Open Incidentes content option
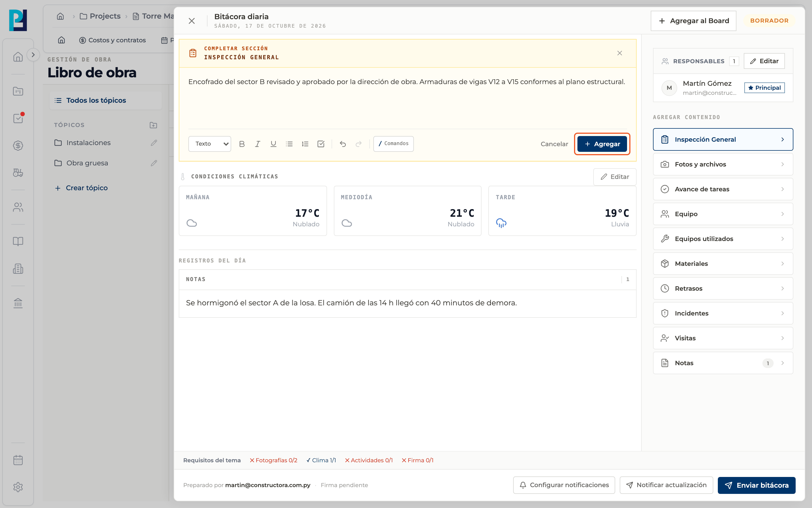812x508 pixels. (723, 314)
